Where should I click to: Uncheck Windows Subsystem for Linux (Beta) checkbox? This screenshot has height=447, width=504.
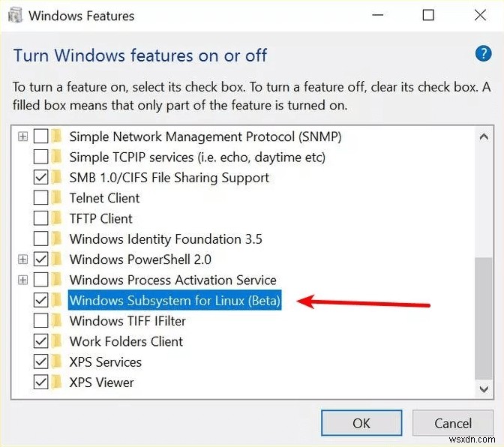(41, 301)
